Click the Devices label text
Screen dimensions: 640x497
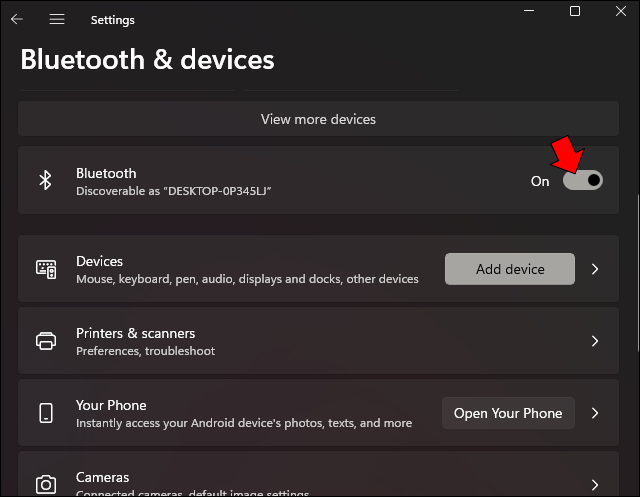(99, 261)
